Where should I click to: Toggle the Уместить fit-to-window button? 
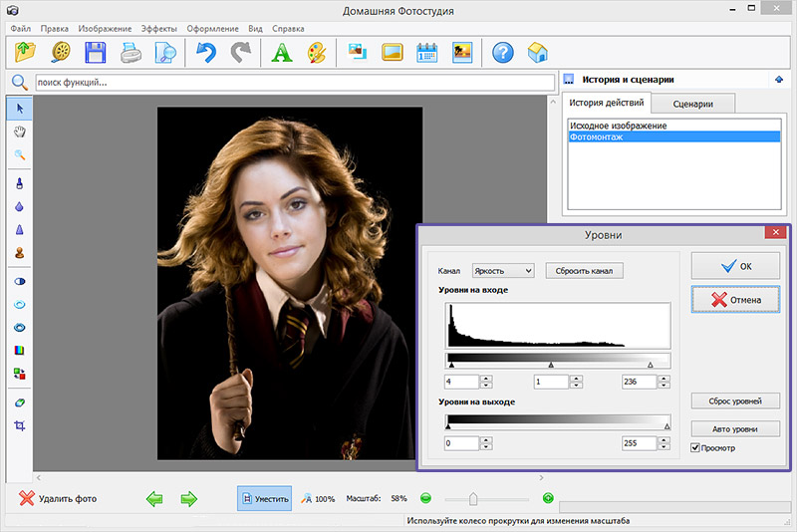[x=265, y=498]
